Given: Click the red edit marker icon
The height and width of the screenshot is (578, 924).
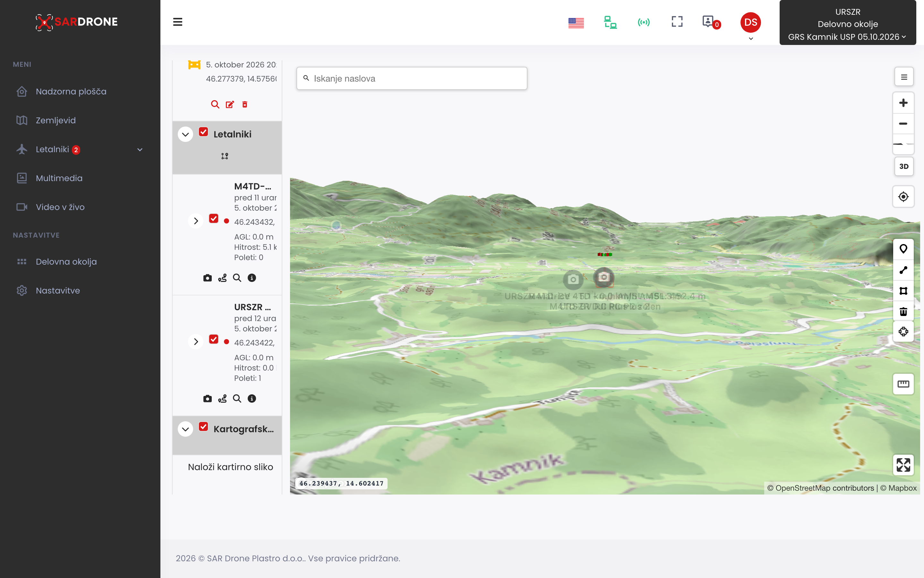Looking at the screenshot, I should click(230, 104).
